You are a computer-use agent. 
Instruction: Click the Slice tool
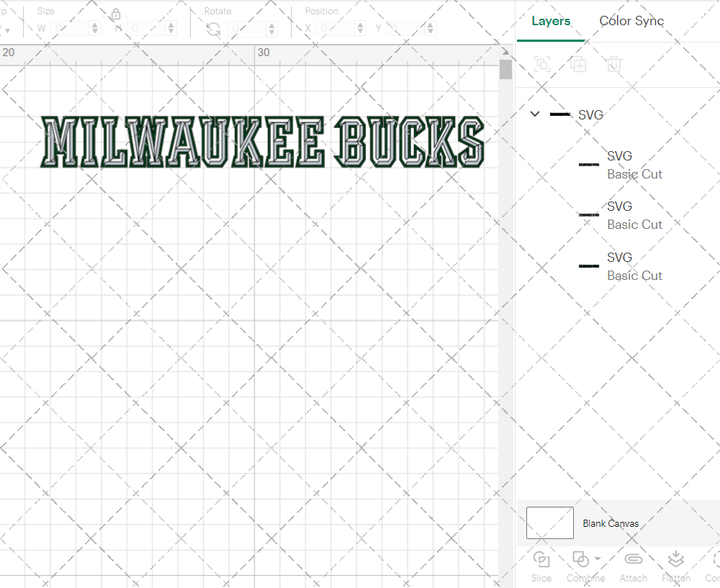(x=541, y=567)
